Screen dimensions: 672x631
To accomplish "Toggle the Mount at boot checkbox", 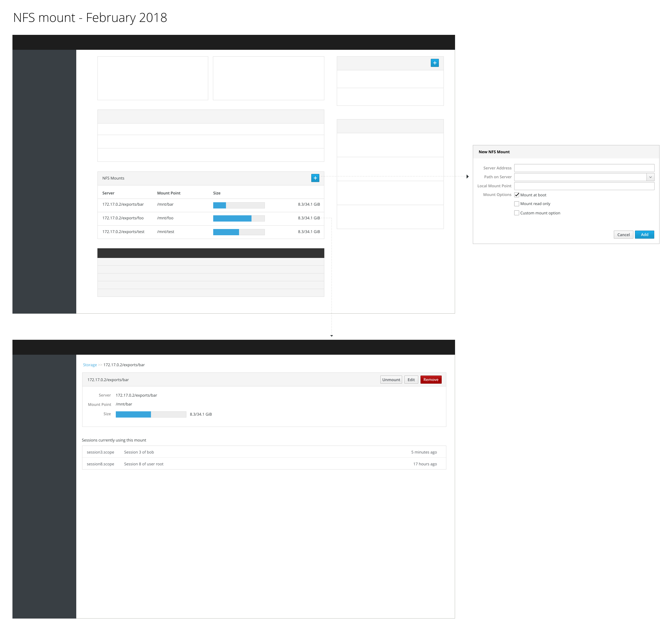I will point(516,195).
